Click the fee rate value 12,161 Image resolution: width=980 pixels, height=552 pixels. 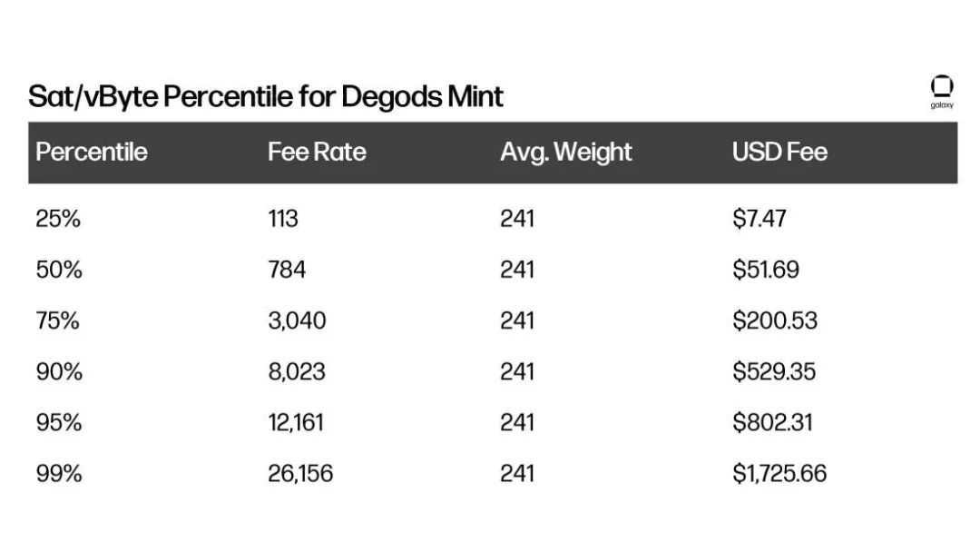[x=296, y=422]
